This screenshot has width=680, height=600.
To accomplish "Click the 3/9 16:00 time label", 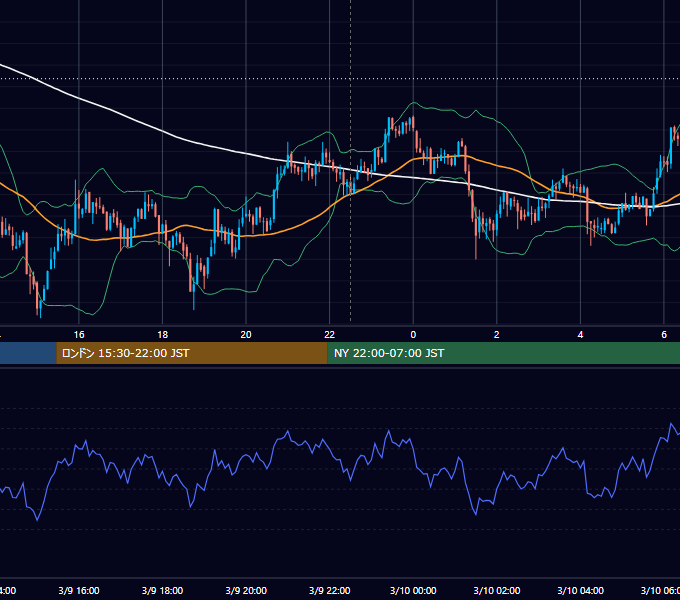I will coord(79,590).
